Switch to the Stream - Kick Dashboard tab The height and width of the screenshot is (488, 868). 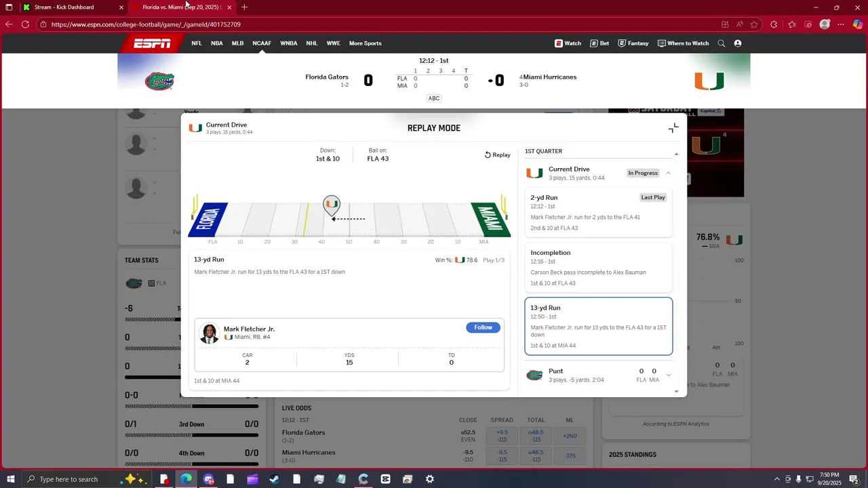click(73, 7)
